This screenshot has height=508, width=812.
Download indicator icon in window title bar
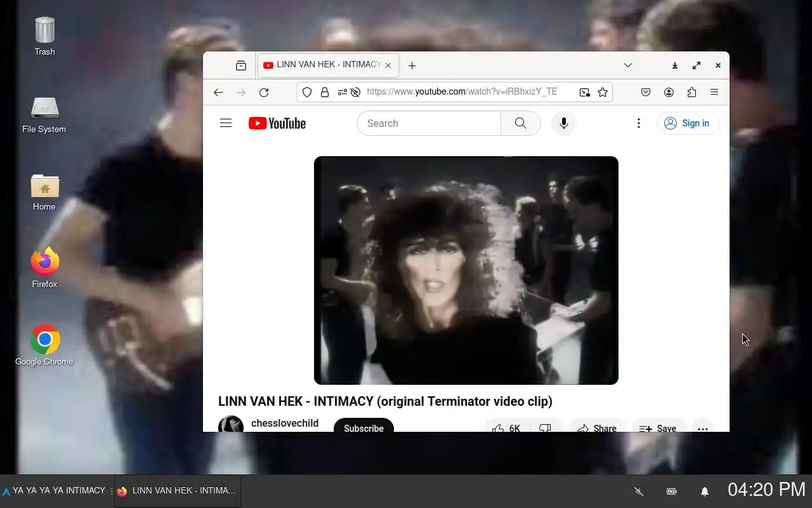click(x=675, y=65)
